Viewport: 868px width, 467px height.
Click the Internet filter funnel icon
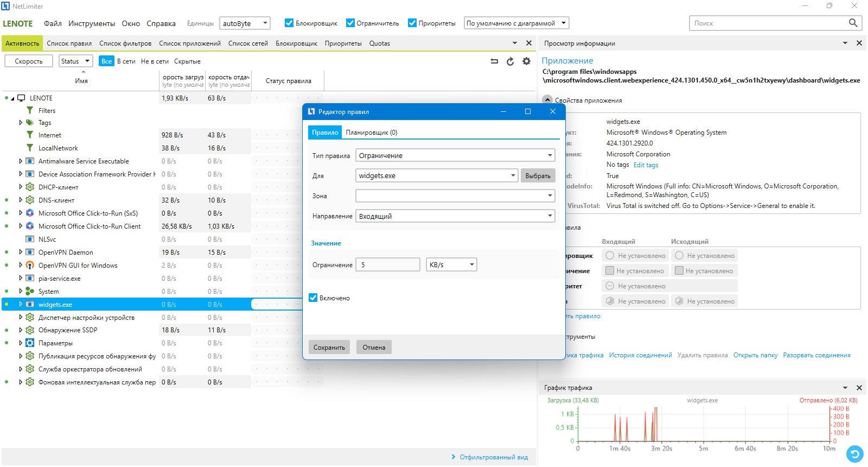[x=30, y=135]
